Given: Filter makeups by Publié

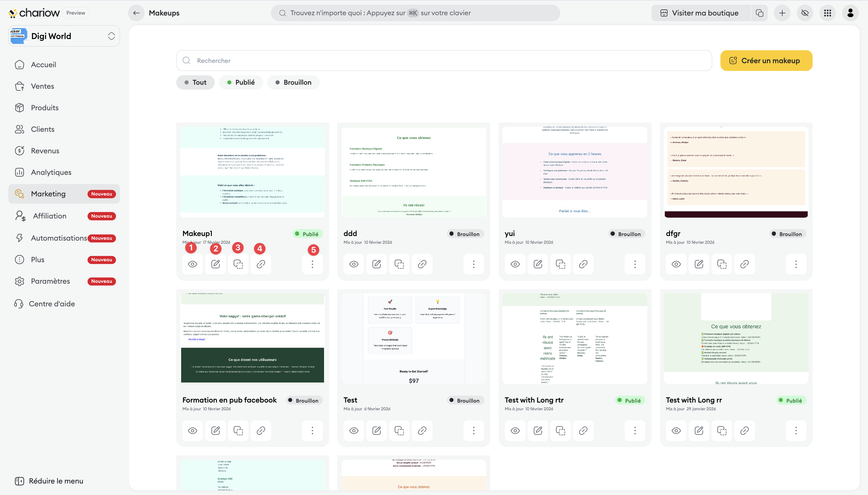Looking at the screenshot, I should [x=241, y=82].
